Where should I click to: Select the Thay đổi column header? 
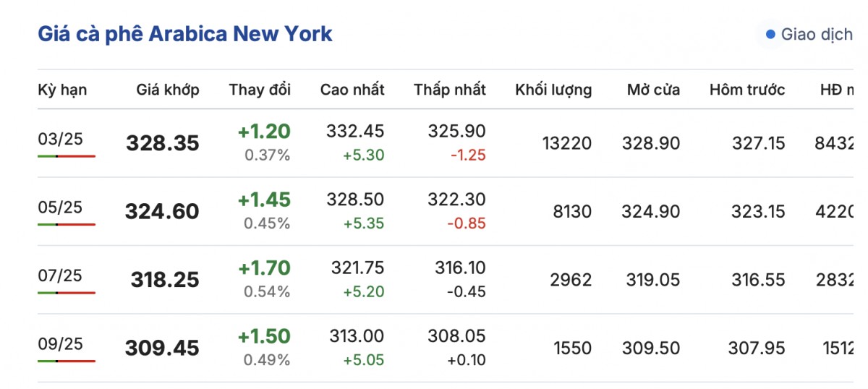260,90
